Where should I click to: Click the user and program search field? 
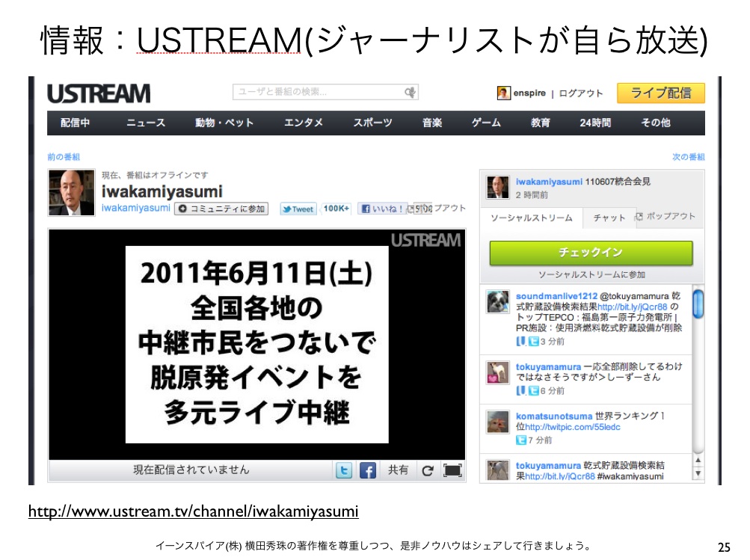point(325,92)
